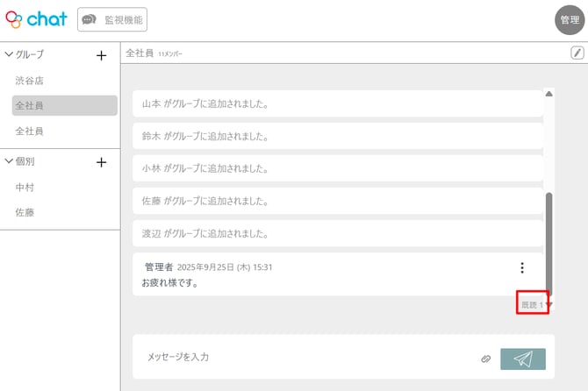Collapse the 個別 section chevron
This screenshot has height=391, width=588.
10,161
